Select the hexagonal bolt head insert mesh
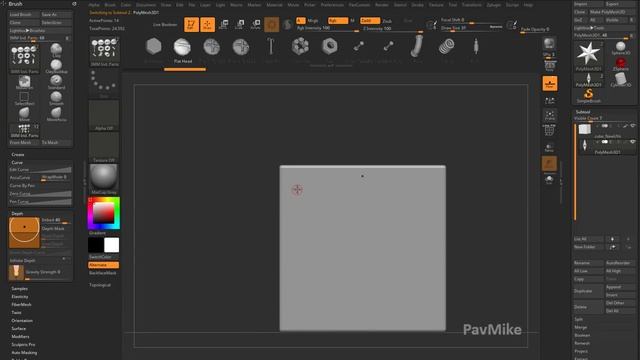 pyautogui.click(x=154, y=47)
